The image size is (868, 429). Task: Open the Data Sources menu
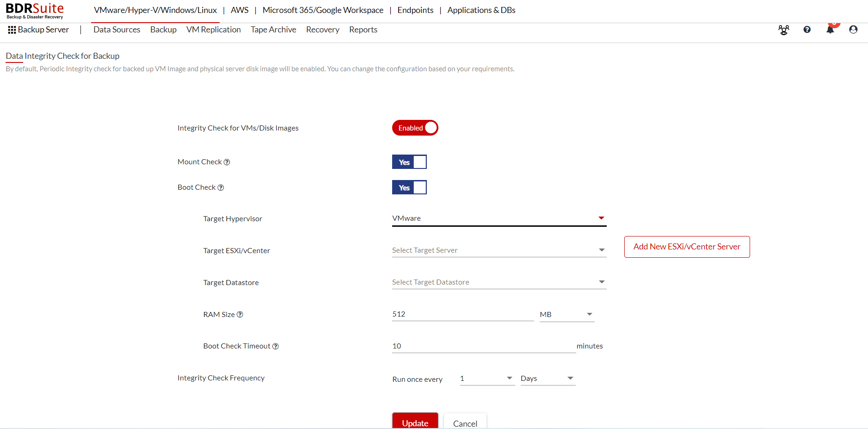coord(117,30)
